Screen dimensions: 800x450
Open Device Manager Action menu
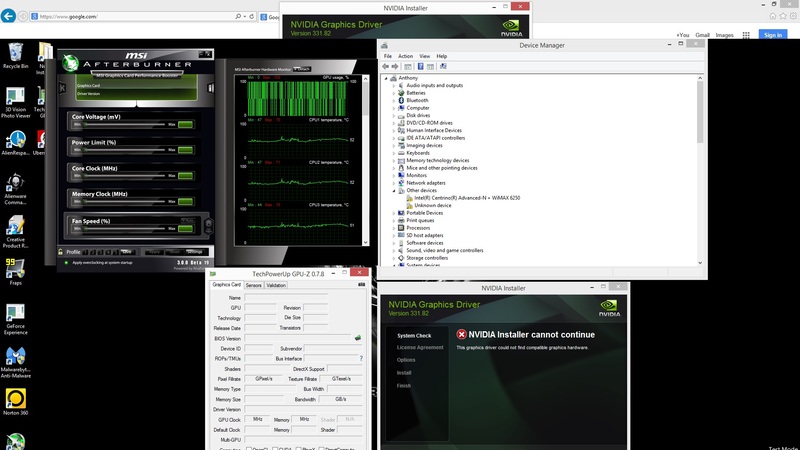405,56
